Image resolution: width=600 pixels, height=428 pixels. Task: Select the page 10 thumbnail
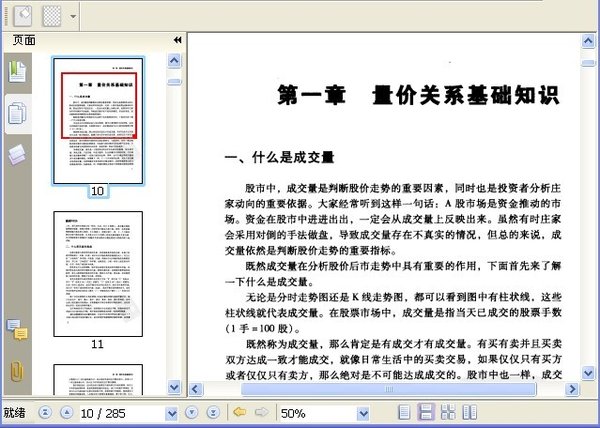tap(98, 121)
